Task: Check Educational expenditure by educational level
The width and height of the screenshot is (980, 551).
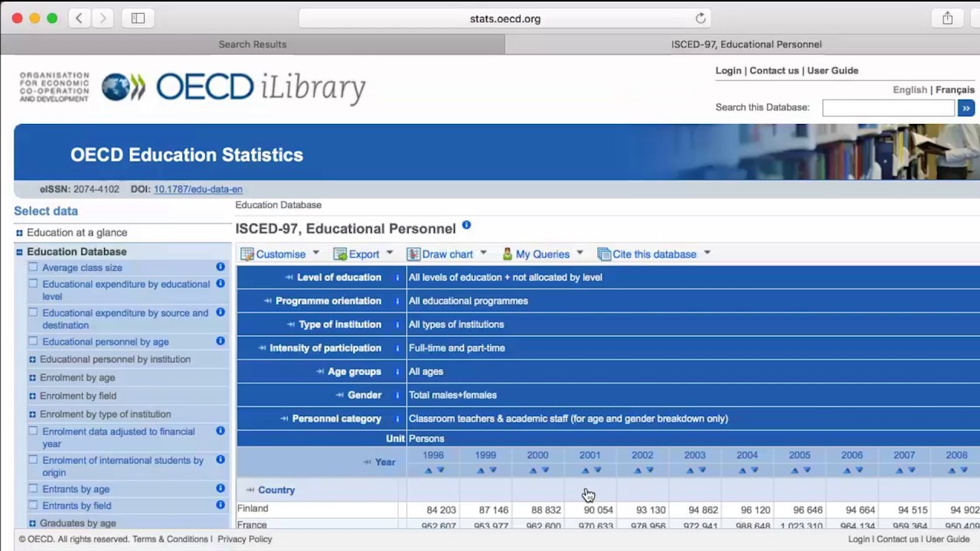Action: tap(33, 284)
